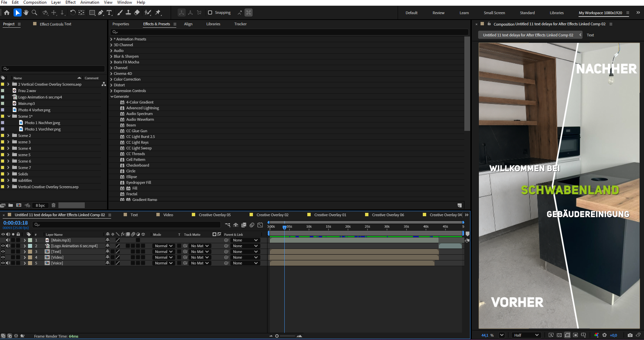Screen dimensions: 644x340
Task: Enable the Snapping checkbox
Action: [210, 12]
